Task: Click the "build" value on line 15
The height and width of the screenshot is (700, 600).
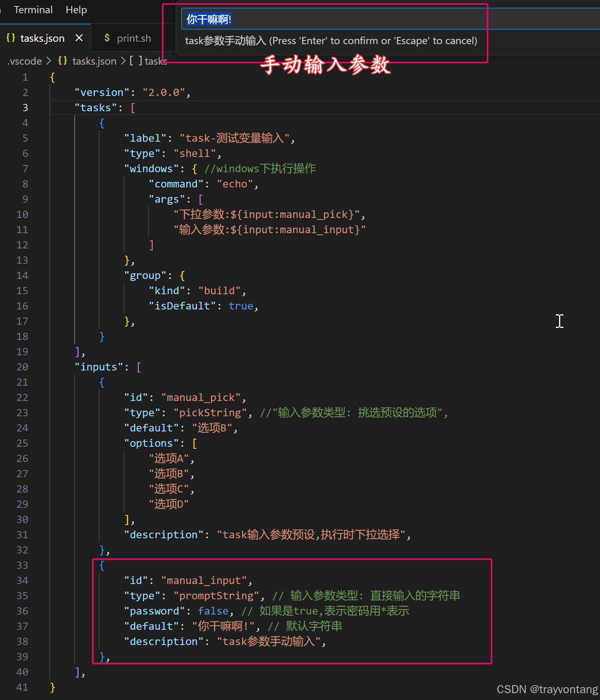Action: [x=220, y=291]
